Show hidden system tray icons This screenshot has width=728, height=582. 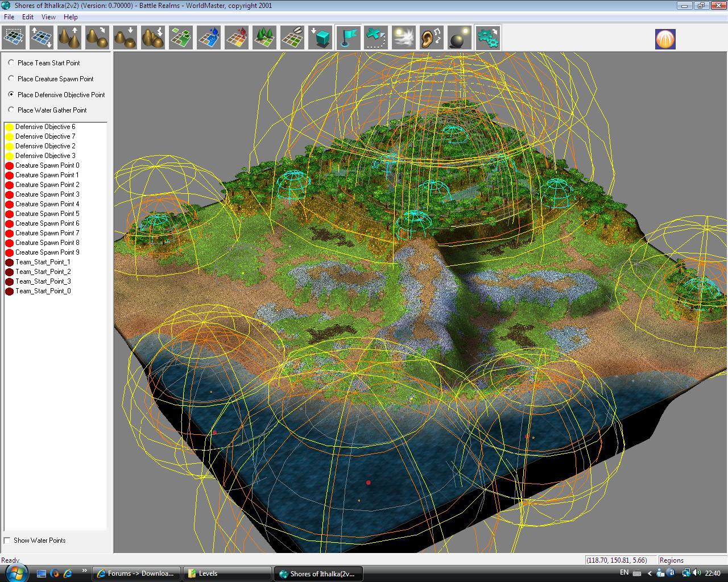click(x=650, y=573)
